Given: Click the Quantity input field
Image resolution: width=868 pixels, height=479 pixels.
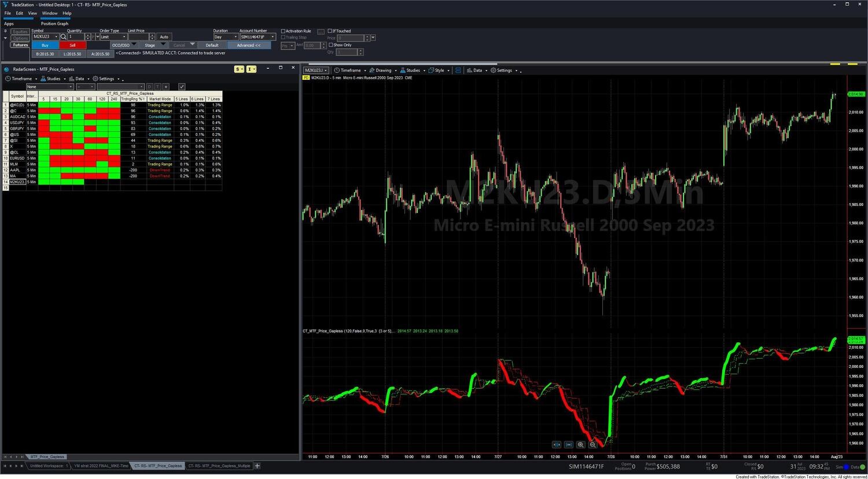Looking at the screenshot, I should click(76, 37).
